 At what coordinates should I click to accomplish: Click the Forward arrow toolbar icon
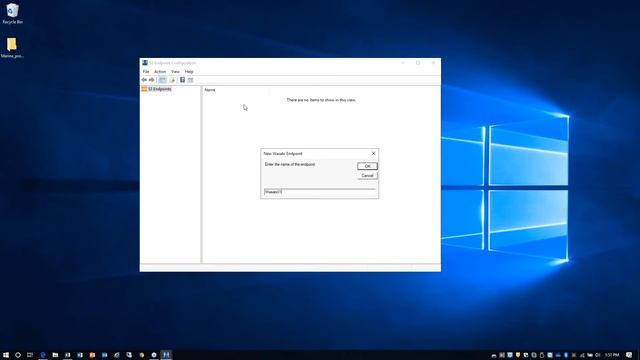coord(151,80)
